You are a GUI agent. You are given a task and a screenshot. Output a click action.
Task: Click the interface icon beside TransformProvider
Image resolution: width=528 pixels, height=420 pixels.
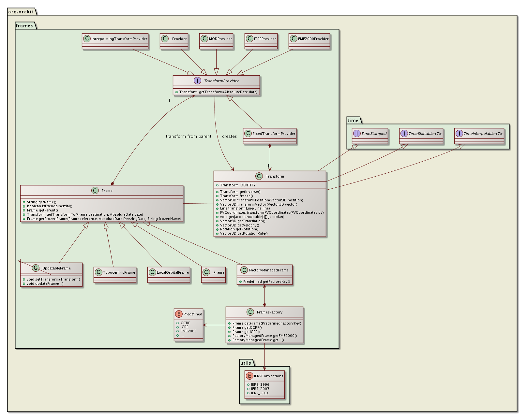[197, 81]
